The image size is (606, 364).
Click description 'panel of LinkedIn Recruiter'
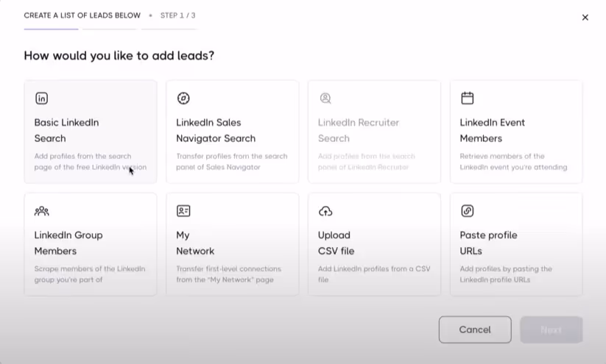(x=363, y=167)
